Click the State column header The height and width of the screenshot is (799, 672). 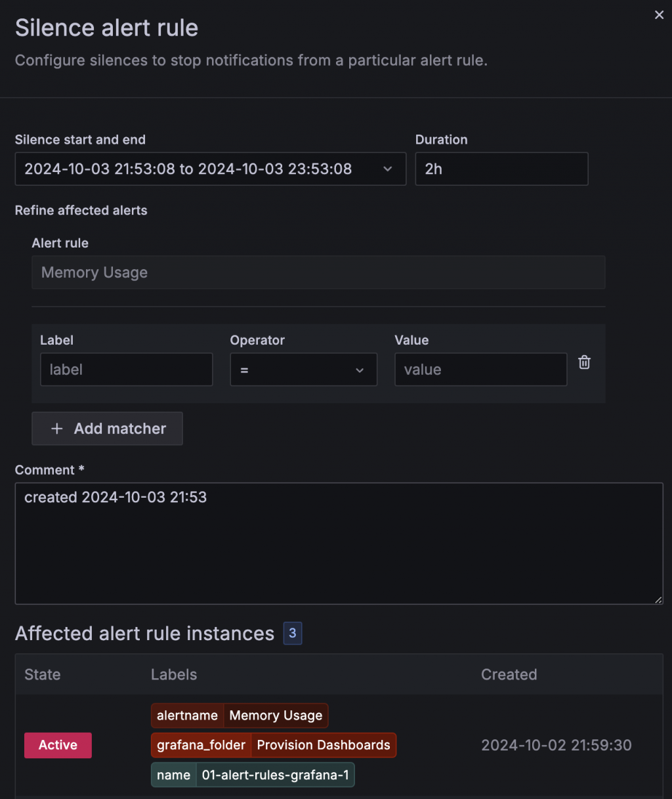pos(43,675)
